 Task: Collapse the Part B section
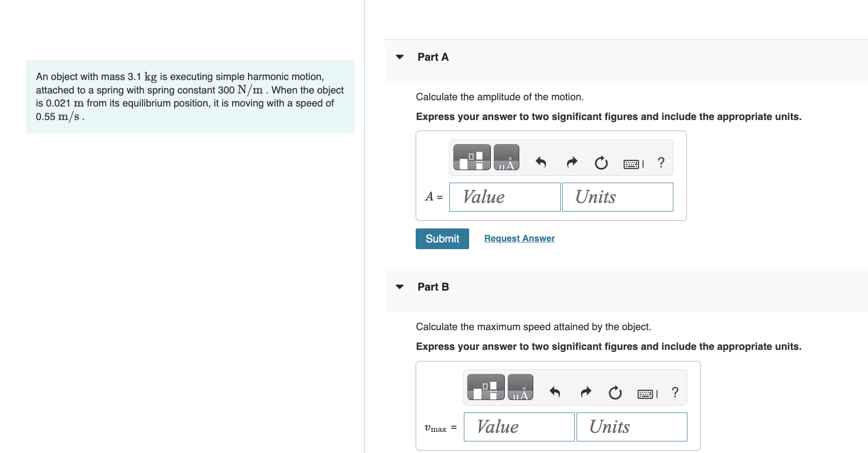coord(400,286)
